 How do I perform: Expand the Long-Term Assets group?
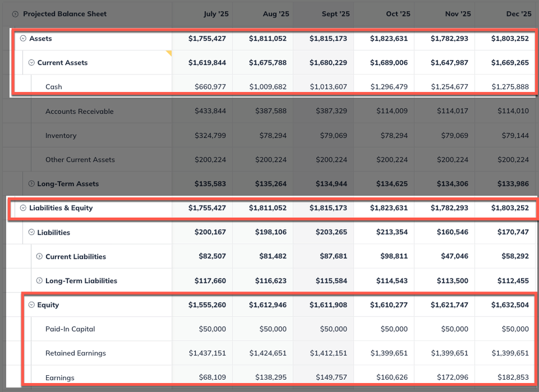pyautogui.click(x=31, y=184)
